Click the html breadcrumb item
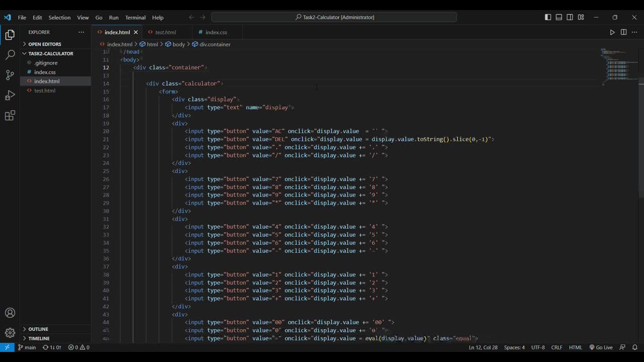Image resolution: width=644 pixels, height=362 pixels. (x=149, y=44)
